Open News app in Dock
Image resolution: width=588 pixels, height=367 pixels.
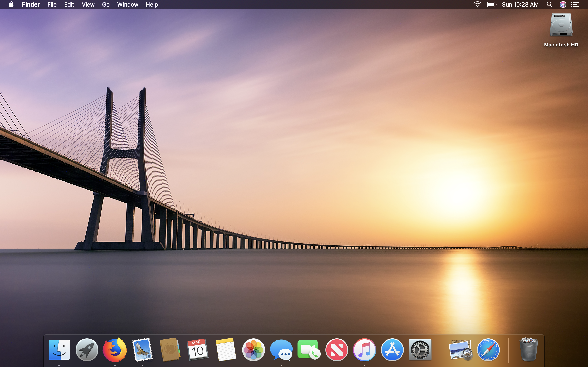pos(337,350)
